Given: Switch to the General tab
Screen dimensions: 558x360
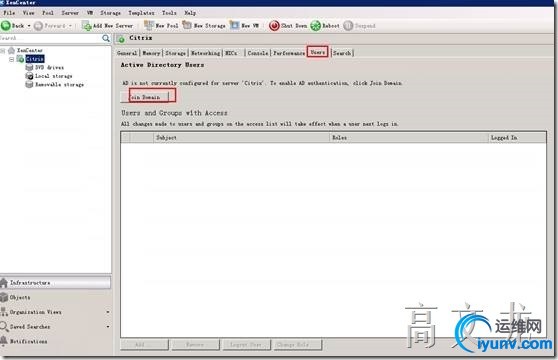Looking at the screenshot, I should 127,53.
